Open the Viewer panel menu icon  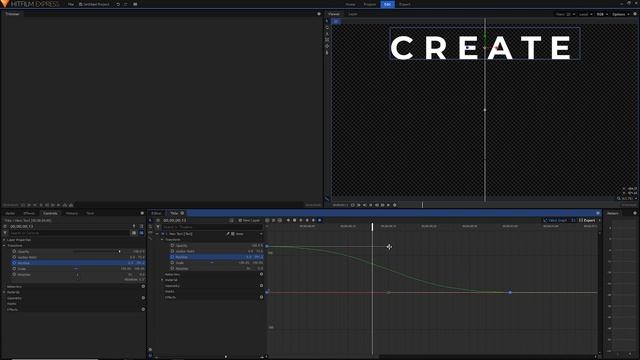point(635,14)
